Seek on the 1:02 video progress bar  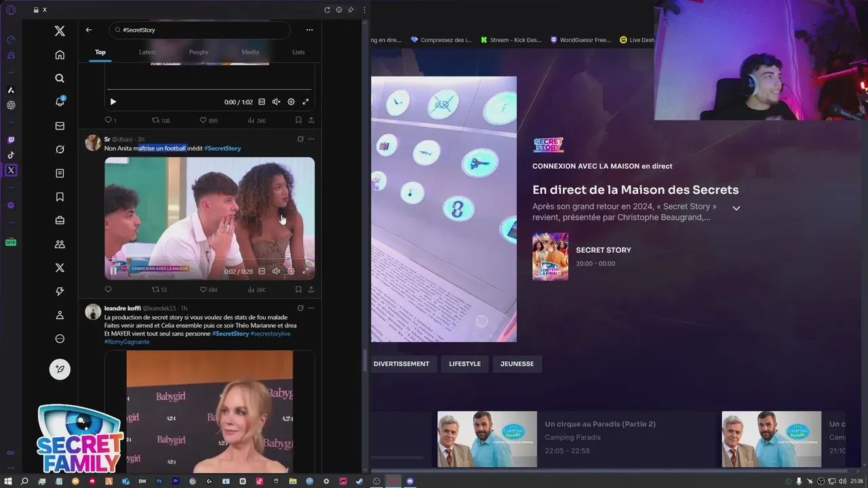210,89
